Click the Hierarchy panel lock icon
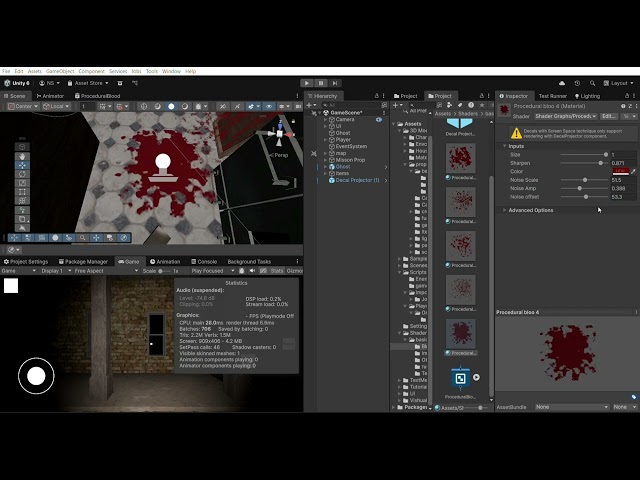 [x=376, y=96]
